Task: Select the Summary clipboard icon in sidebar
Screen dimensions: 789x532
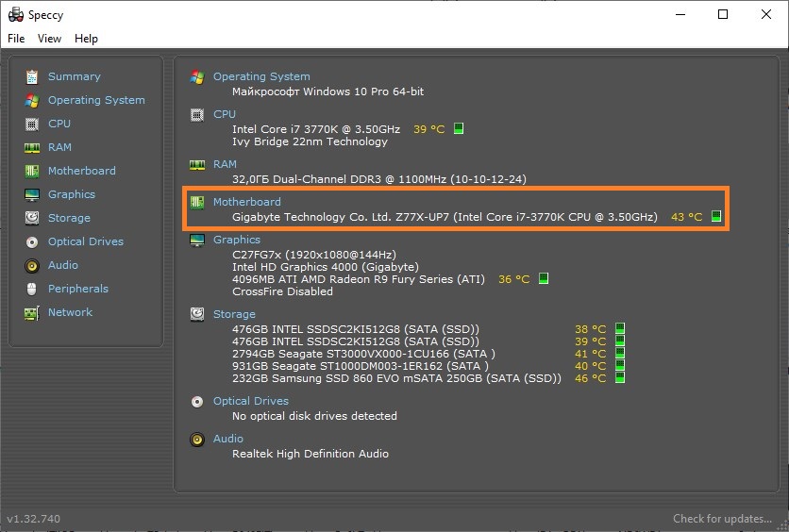Action: (32, 77)
